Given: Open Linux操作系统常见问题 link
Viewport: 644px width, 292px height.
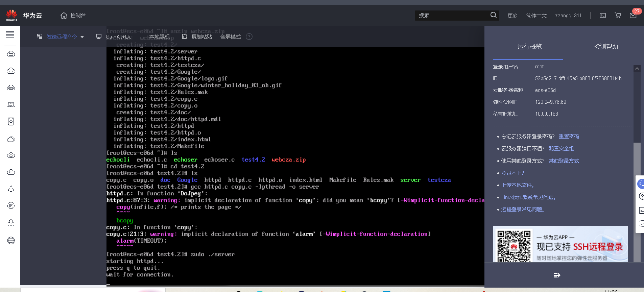Looking at the screenshot, I should point(528,197).
